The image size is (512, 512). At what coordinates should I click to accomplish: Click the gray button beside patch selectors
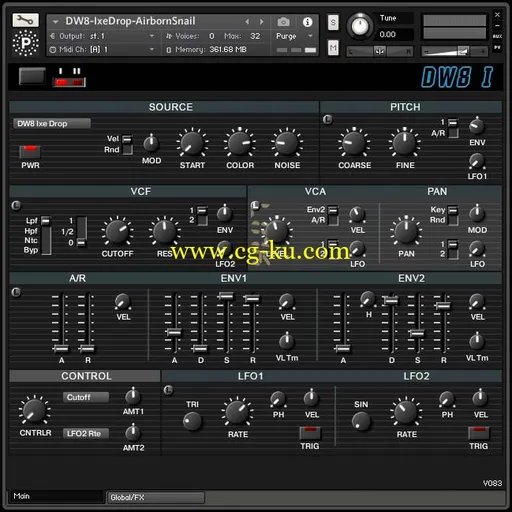point(32,76)
